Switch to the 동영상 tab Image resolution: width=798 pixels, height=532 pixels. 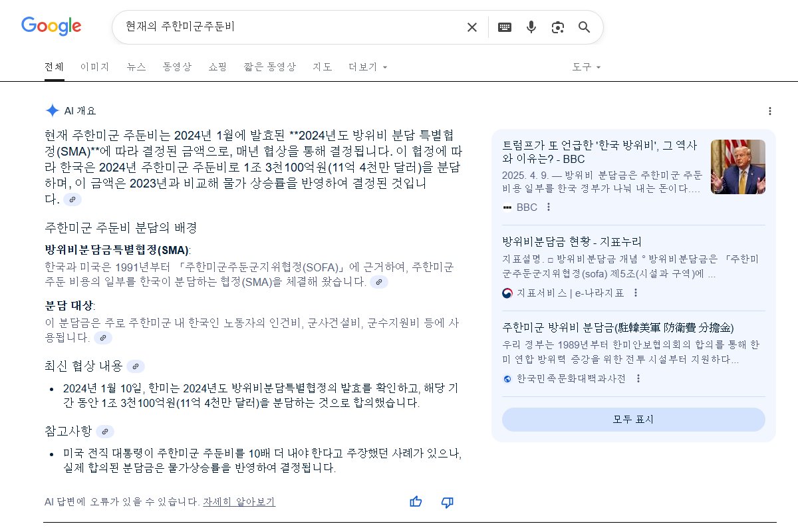(177, 67)
